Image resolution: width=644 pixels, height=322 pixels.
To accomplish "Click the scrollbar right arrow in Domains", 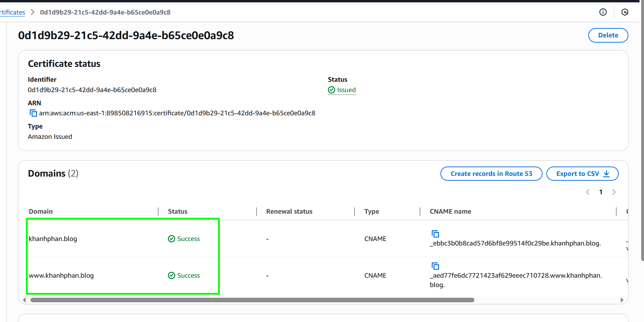I will click(x=622, y=300).
